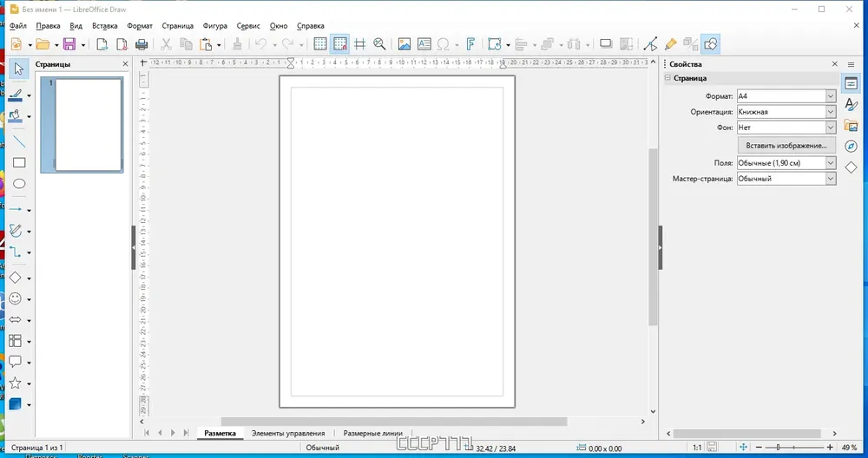Toggle Edit Points mode icon
Screen dimensions: 868x458
[650, 44]
